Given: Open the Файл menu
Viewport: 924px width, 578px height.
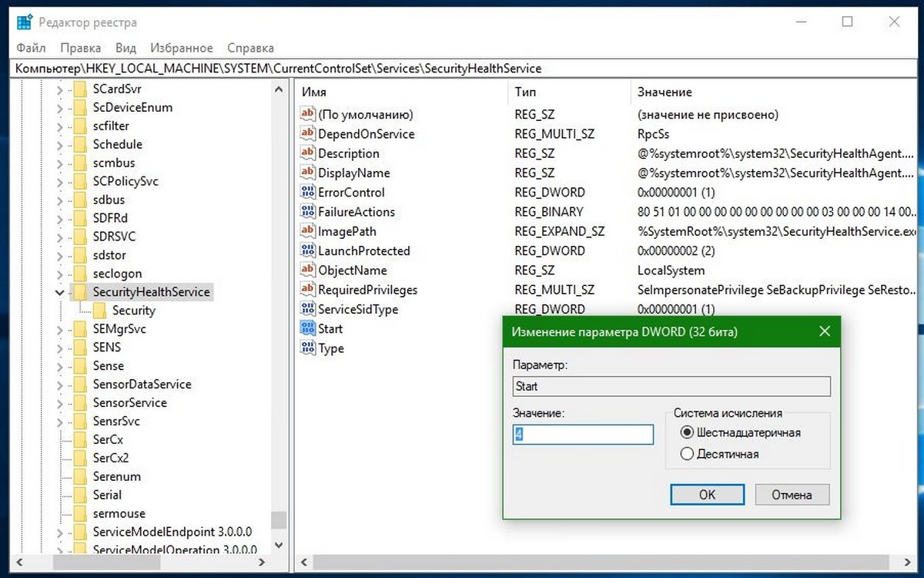Looking at the screenshot, I should (31, 48).
